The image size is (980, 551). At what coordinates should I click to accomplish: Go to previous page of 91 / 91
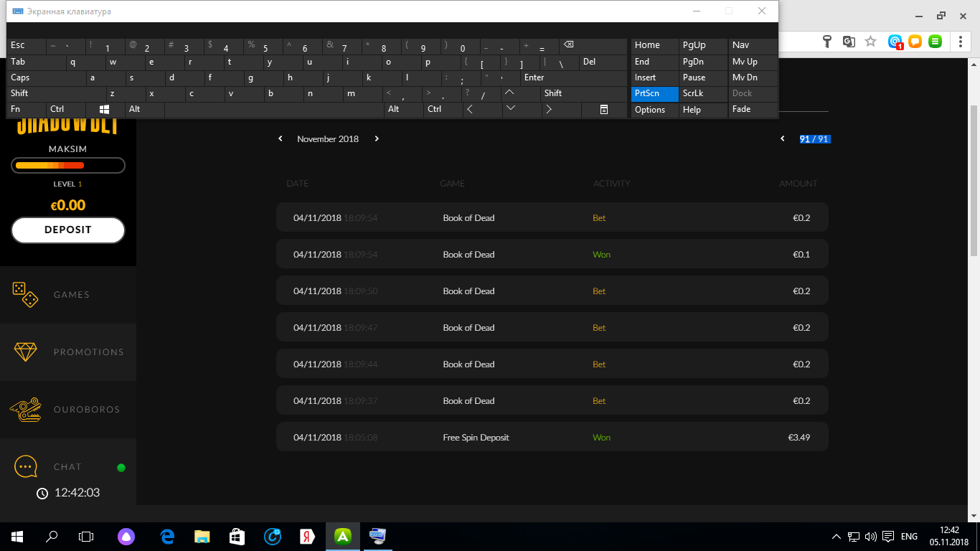(783, 138)
